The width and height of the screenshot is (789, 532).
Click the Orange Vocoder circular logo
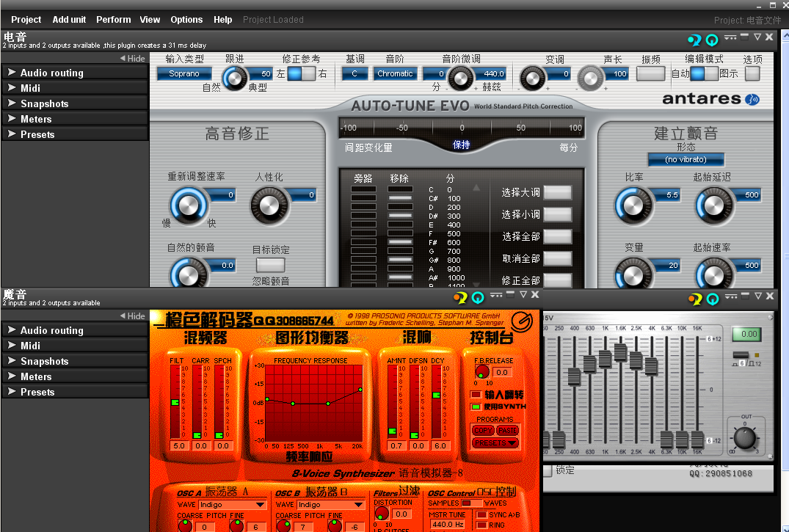[522, 321]
